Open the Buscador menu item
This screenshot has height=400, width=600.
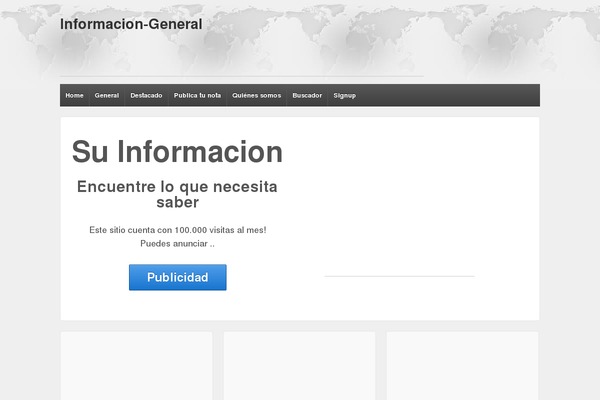307,95
